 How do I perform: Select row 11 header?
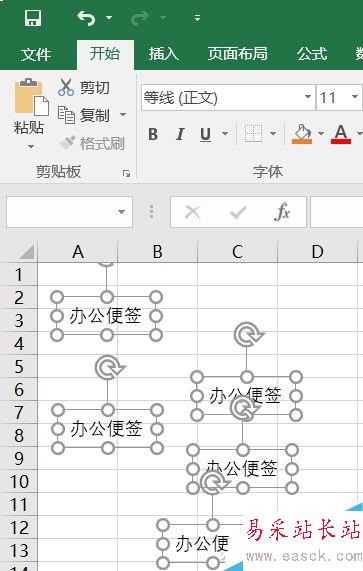point(19,504)
